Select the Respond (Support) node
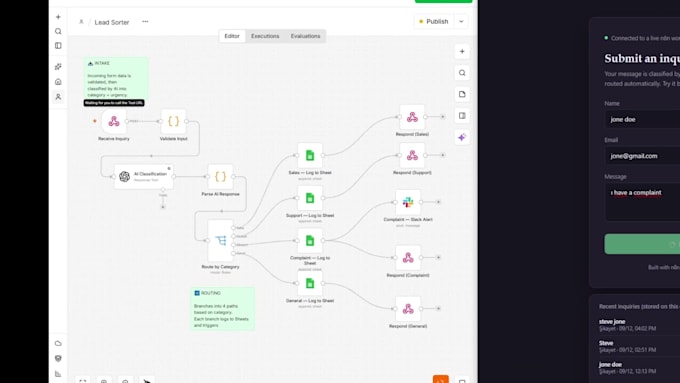Image resolution: width=680 pixels, height=383 pixels. (x=412, y=155)
